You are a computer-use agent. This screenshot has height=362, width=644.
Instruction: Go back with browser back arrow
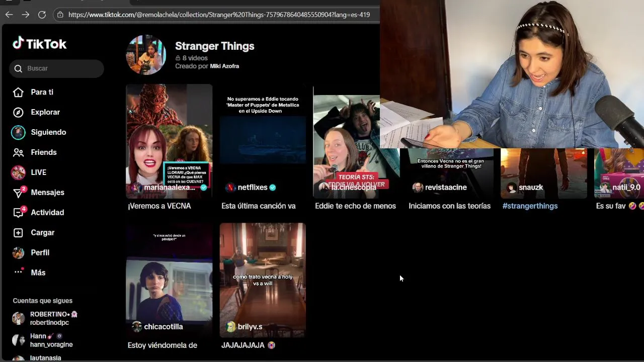9,15
